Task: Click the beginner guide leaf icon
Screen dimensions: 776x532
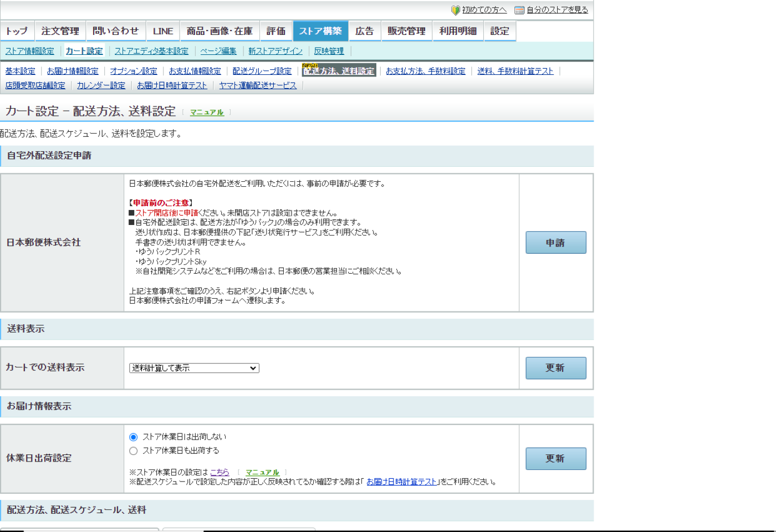Action: coord(455,10)
